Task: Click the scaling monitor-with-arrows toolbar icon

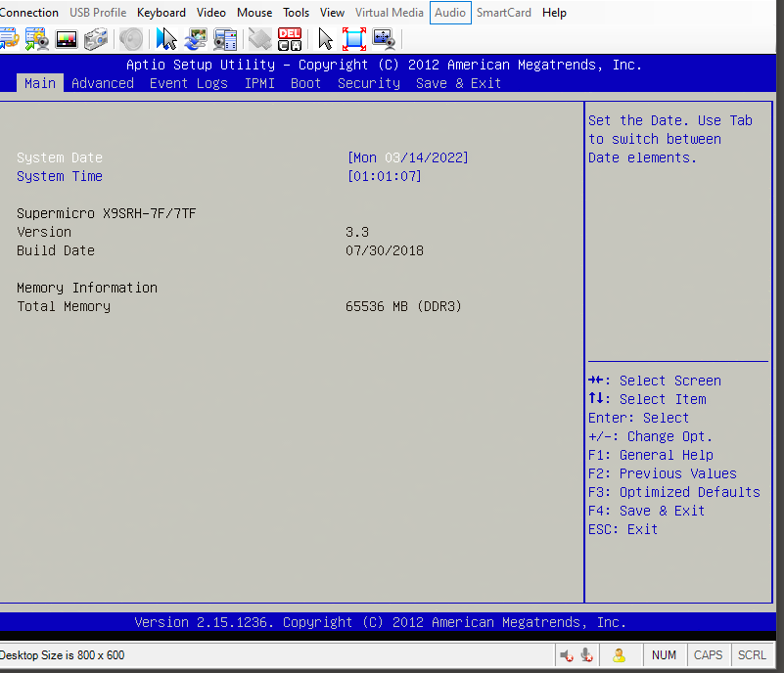Action: 384,39
